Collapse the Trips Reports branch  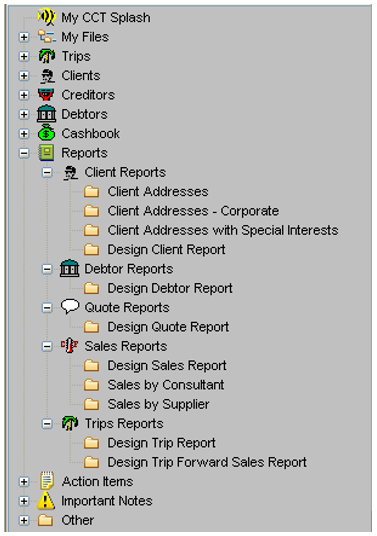pos(47,424)
